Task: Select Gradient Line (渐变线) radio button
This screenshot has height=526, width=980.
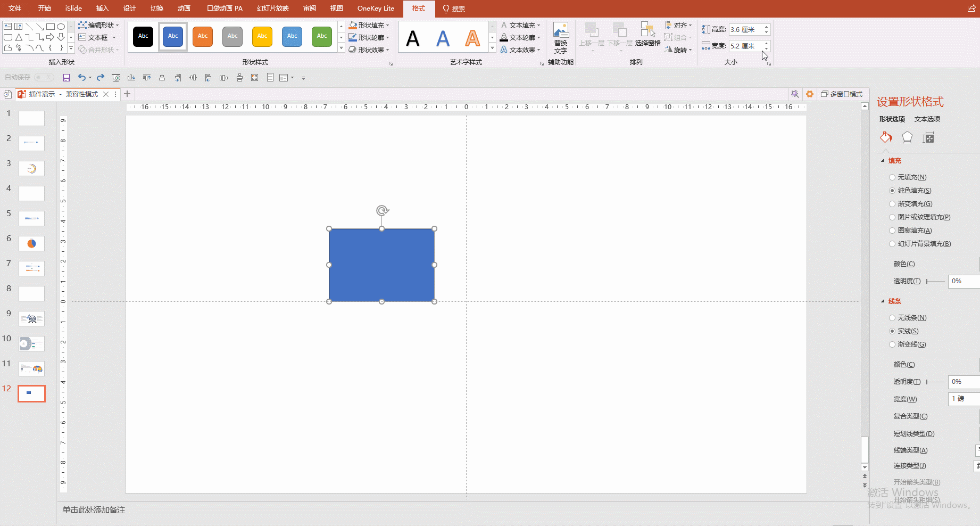Action: [x=892, y=344]
